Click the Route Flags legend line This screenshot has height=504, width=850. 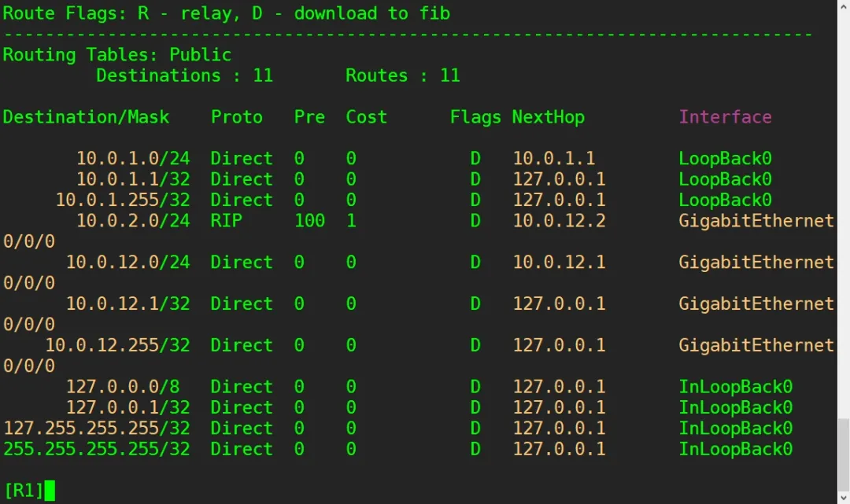[226, 13]
